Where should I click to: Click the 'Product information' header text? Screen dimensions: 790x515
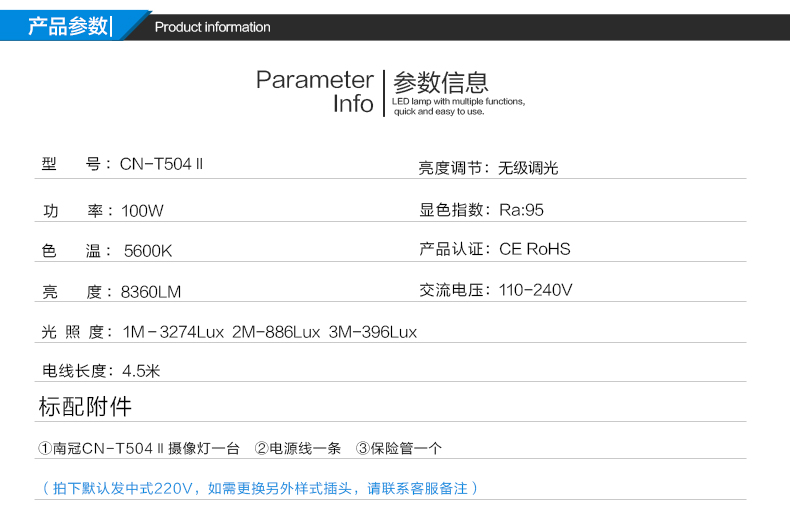click(212, 27)
